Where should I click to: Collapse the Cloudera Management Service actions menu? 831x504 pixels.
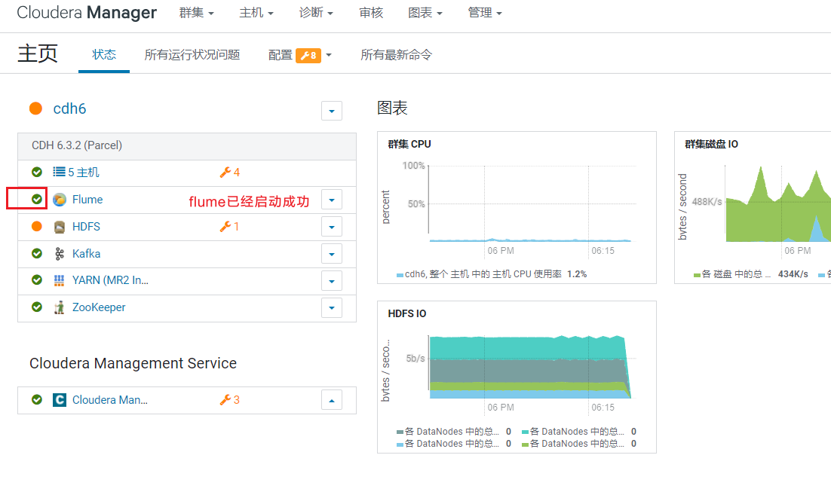coord(332,400)
